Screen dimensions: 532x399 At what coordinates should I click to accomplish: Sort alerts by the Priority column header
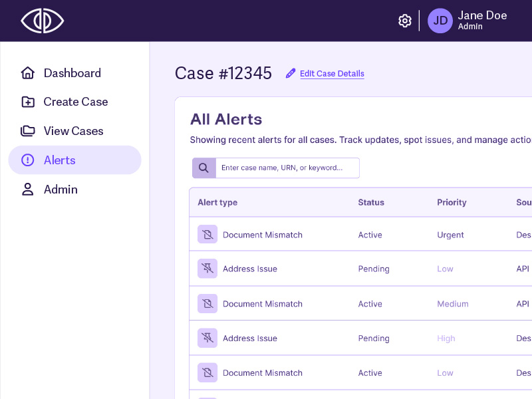[x=452, y=202]
